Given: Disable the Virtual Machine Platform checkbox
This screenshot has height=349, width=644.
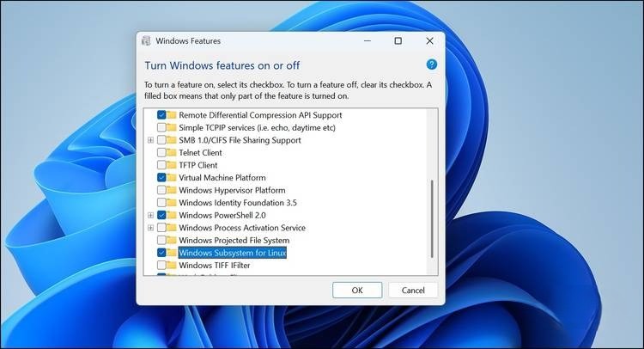Looking at the screenshot, I should [161, 177].
